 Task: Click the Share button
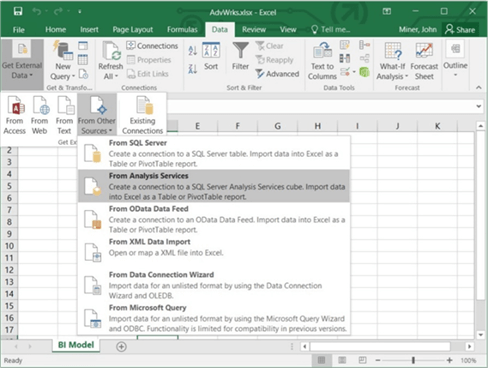click(460, 30)
